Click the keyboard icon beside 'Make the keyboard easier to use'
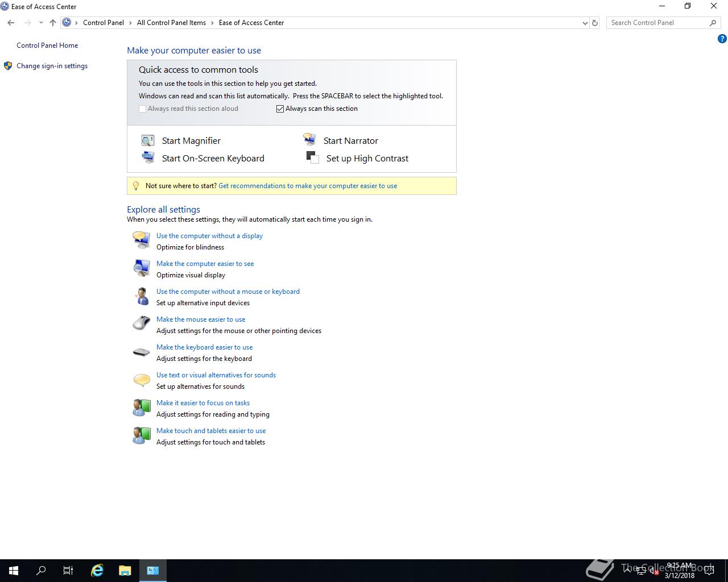The height and width of the screenshot is (582, 728). click(141, 352)
